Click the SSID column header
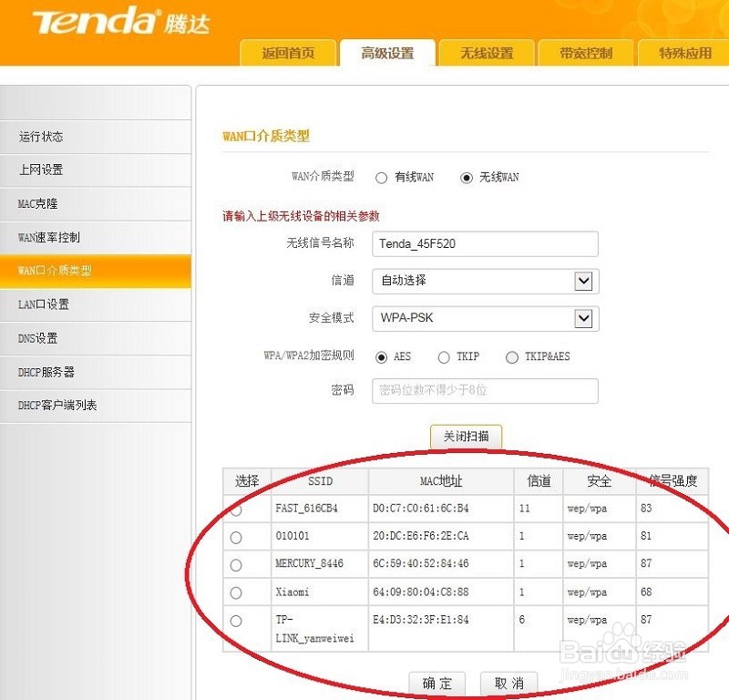The image size is (729, 700). click(321, 481)
